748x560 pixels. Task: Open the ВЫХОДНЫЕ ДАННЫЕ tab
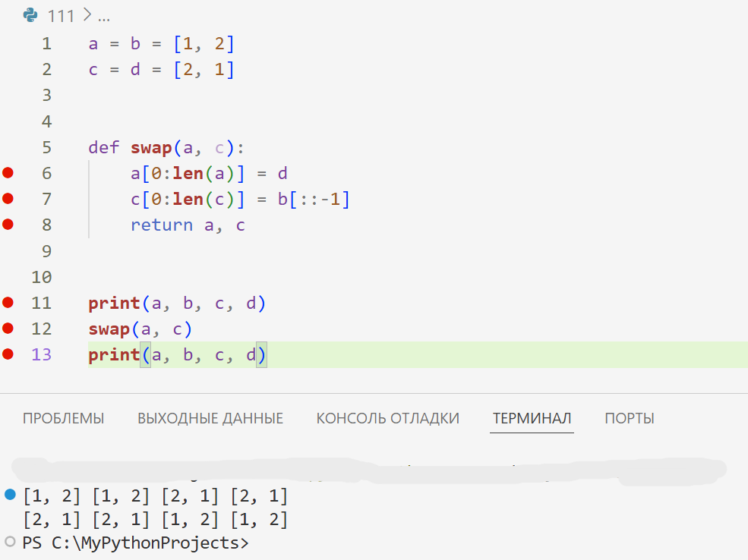point(210,418)
